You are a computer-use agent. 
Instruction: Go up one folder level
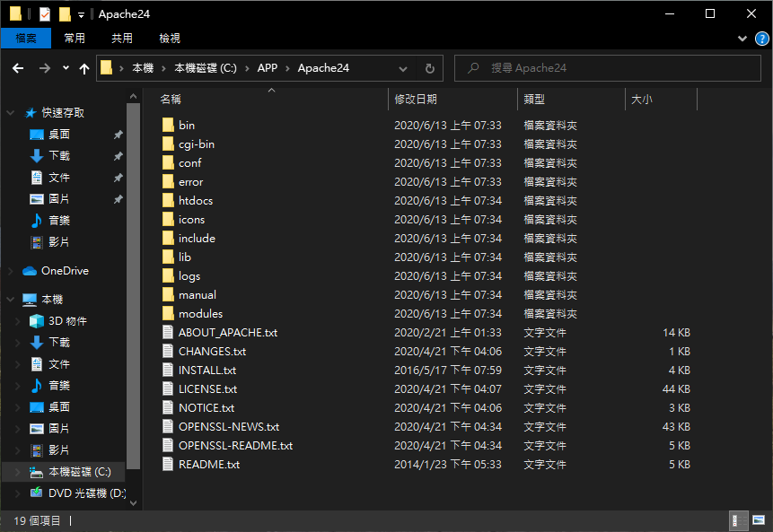tap(84, 68)
